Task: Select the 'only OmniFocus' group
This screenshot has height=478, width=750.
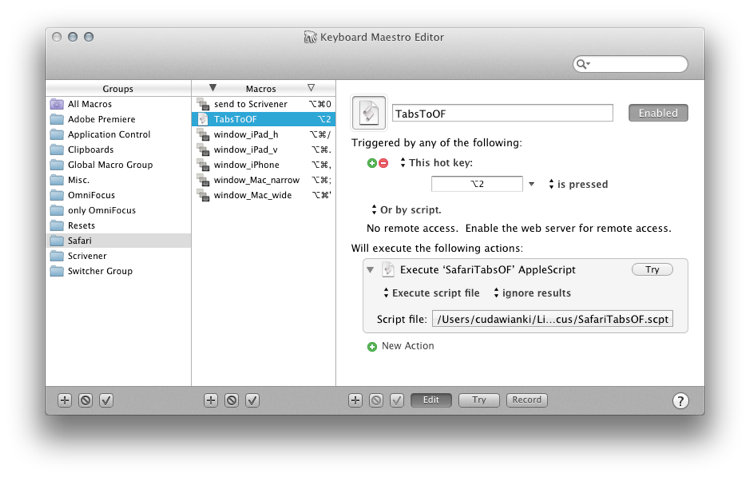Action: point(119,211)
